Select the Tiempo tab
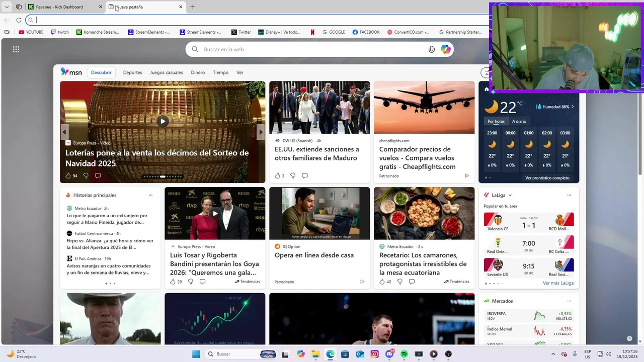 coord(220,72)
